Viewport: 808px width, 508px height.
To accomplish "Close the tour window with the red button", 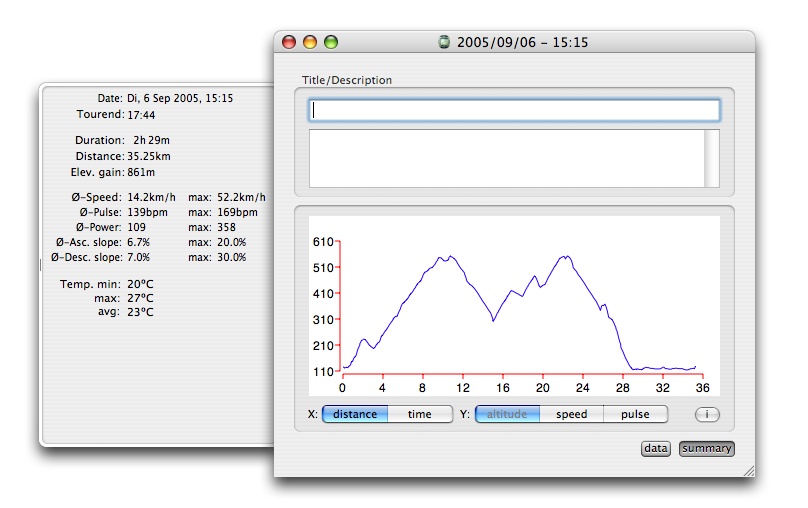I will click(289, 42).
